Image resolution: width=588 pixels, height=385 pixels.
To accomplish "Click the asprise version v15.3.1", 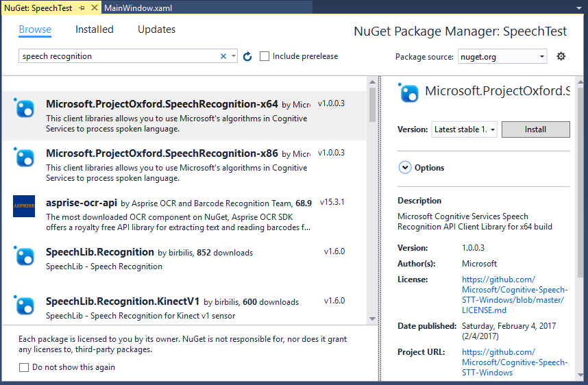I will 332,203.
